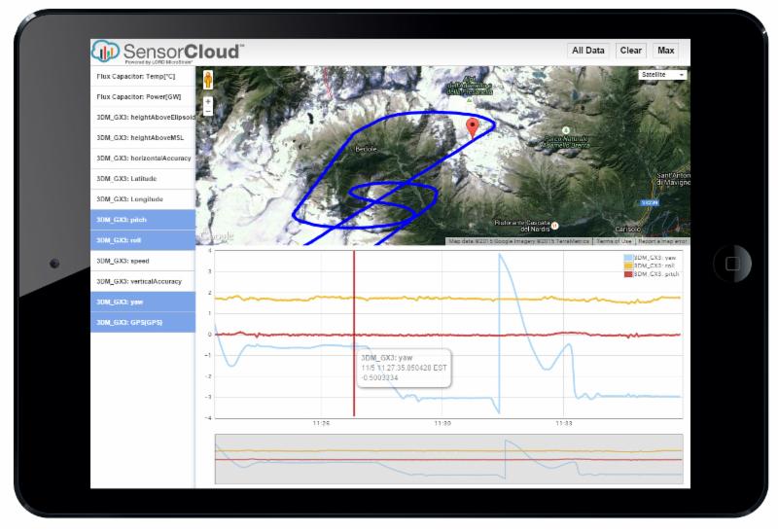Enable 3DM_GX3: heightAboveMSL channel

coord(143,137)
